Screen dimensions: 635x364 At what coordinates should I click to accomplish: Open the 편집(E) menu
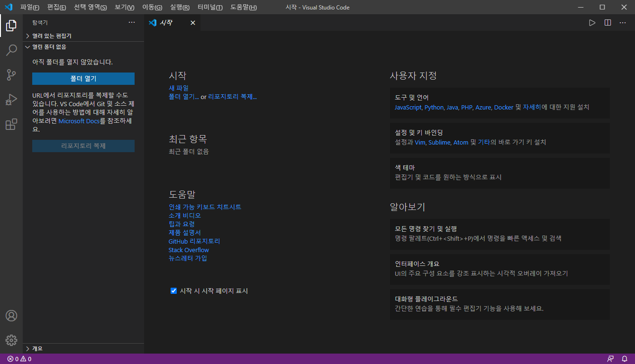pos(57,7)
